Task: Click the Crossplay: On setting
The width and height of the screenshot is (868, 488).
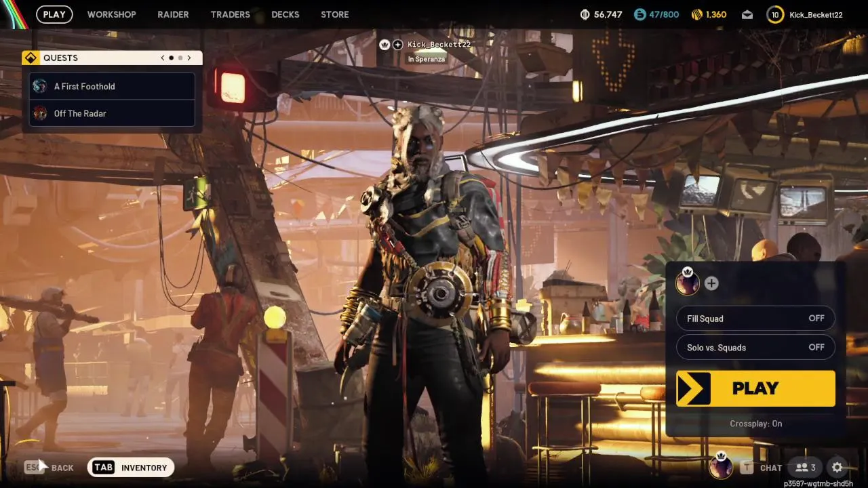Action: click(755, 424)
